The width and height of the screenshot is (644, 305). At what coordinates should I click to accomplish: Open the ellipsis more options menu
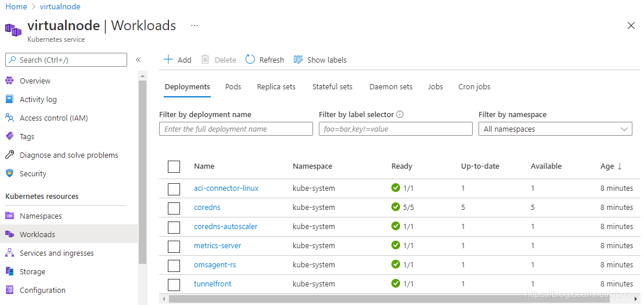(195, 26)
